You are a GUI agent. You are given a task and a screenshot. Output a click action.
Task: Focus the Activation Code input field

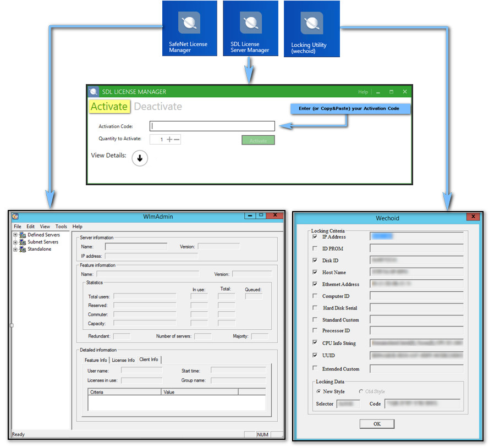click(212, 126)
